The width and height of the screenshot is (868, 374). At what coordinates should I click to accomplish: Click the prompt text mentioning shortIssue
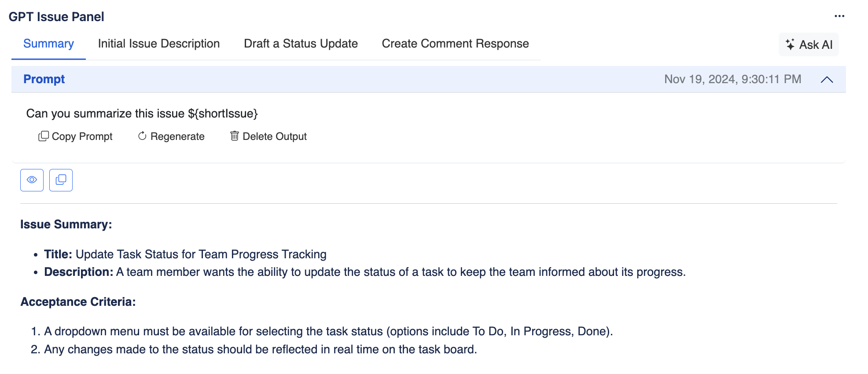142,114
